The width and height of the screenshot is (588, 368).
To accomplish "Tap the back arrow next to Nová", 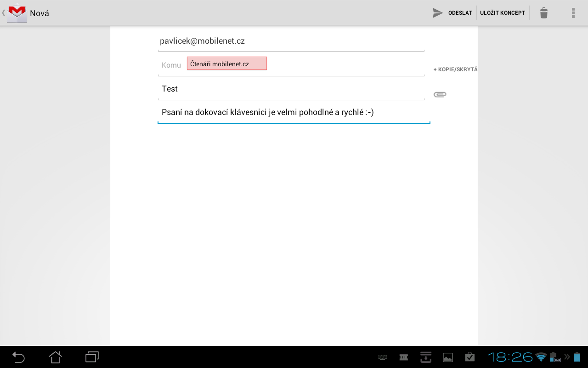I will click(x=3, y=12).
